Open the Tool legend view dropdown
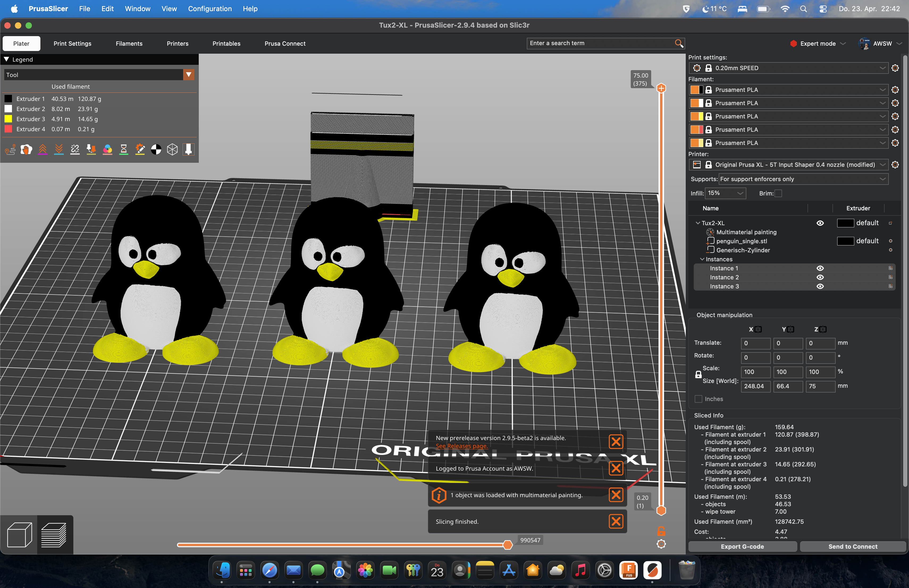 pyautogui.click(x=189, y=75)
